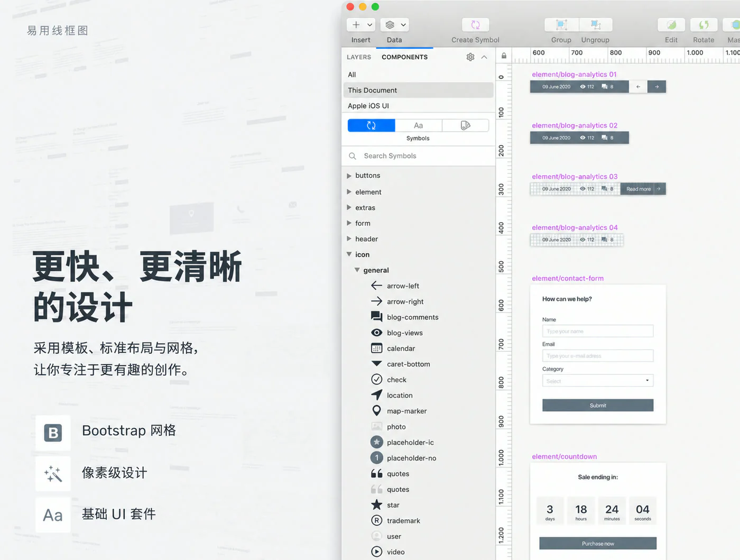The image size is (740, 560).
Task: Click element/countdown artboard title
Action: tap(564, 456)
